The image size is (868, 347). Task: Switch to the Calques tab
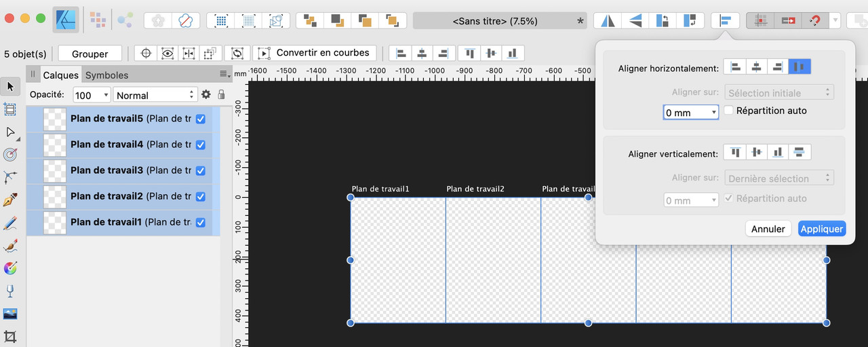tap(60, 75)
